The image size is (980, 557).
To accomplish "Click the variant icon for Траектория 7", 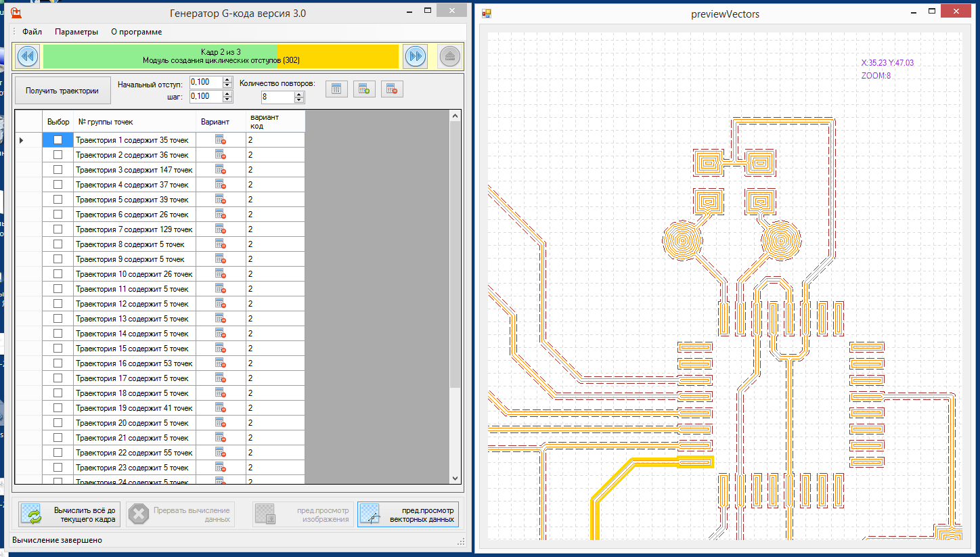I will (221, 229).
